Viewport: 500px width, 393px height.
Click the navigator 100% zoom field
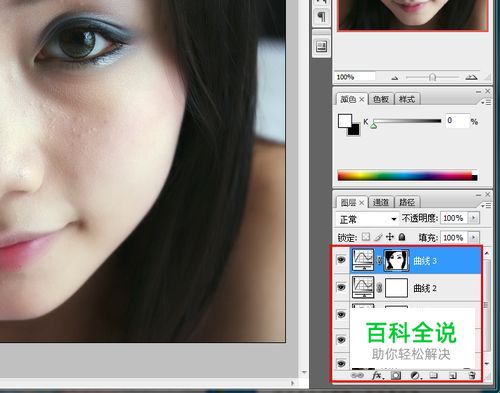coord(355,77)
